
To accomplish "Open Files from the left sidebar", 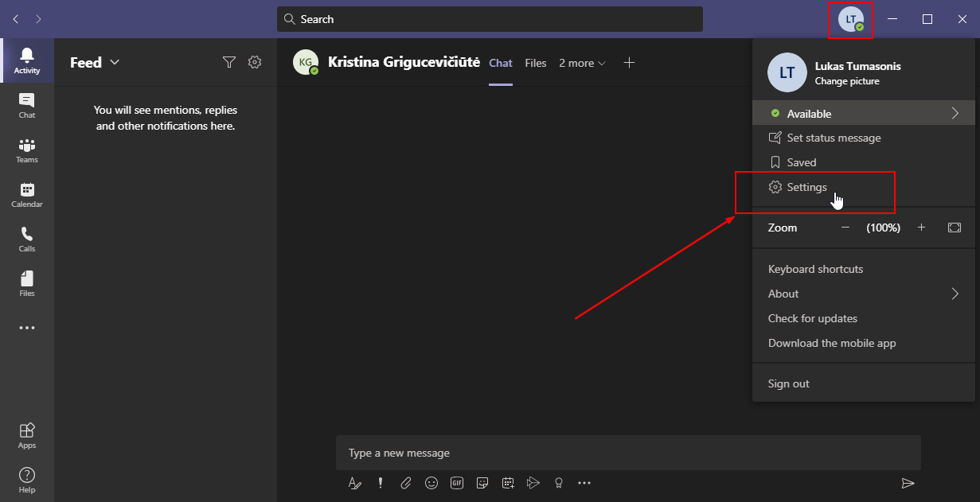I will pos(27,283).
